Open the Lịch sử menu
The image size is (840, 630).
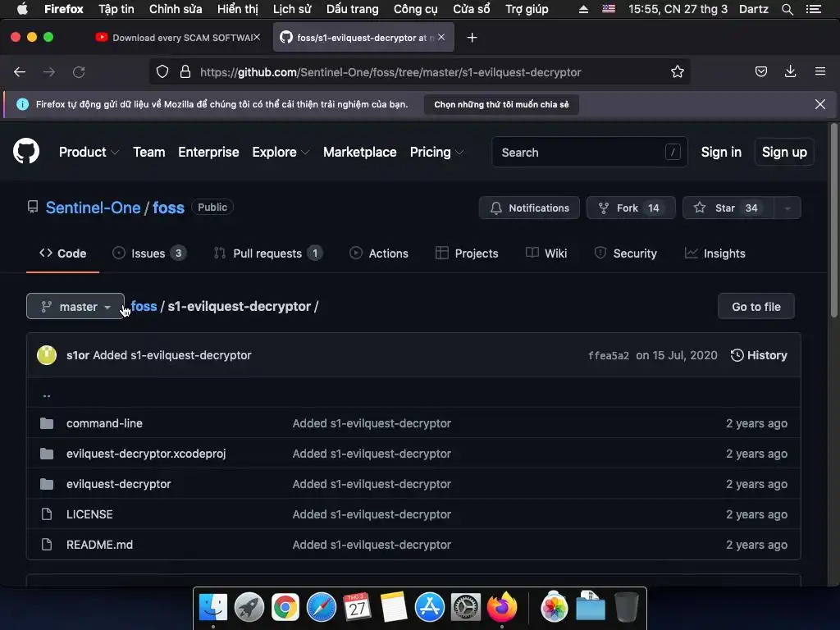[292, 9]
